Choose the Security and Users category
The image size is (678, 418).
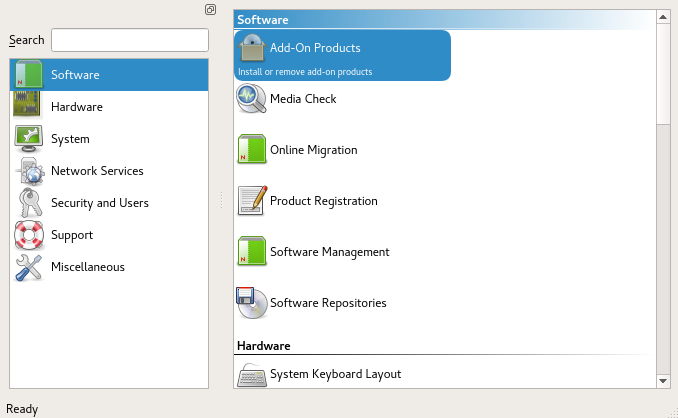(x=99, y=203)
